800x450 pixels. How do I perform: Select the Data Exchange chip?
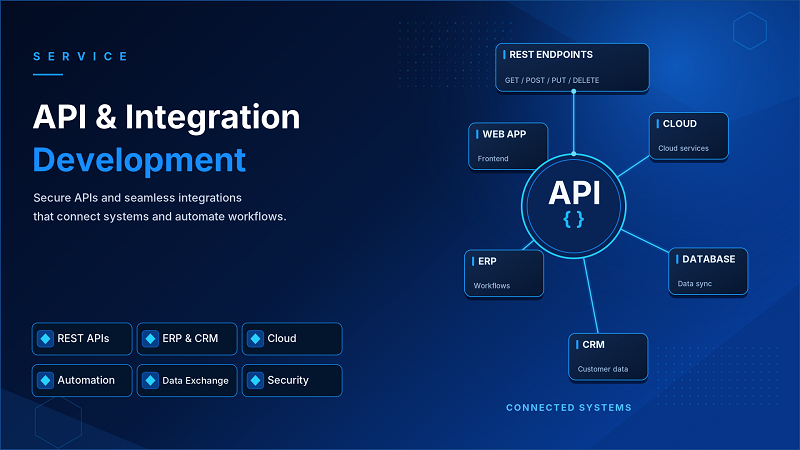pos(187,381)
